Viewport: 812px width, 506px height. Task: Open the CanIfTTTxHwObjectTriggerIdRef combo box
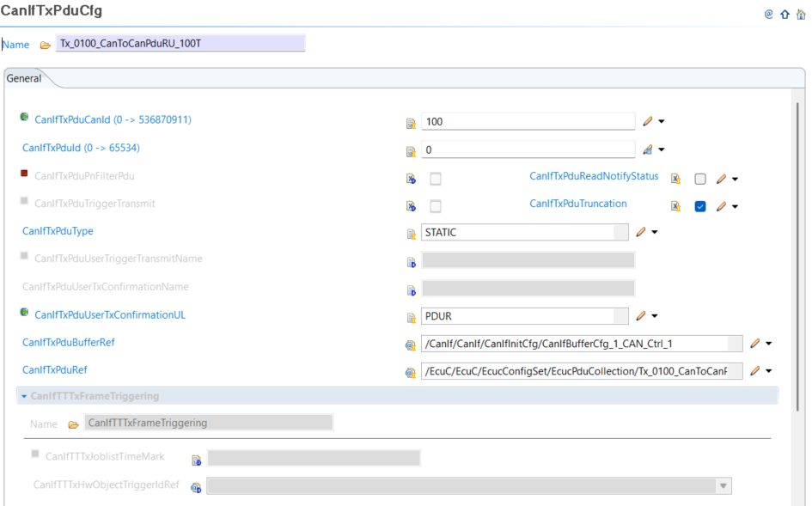point(724,486)
